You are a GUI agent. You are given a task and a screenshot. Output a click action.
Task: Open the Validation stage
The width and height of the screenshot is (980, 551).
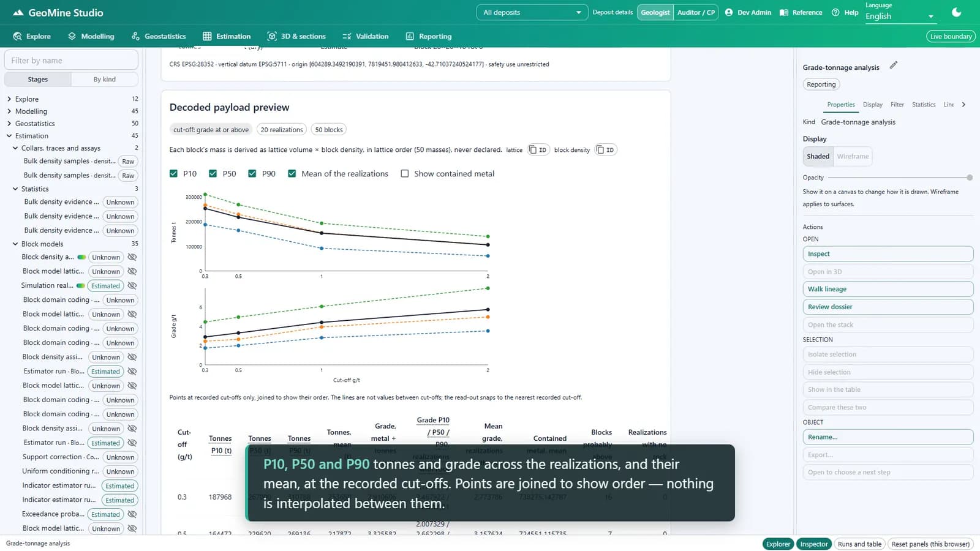point(365,36)
